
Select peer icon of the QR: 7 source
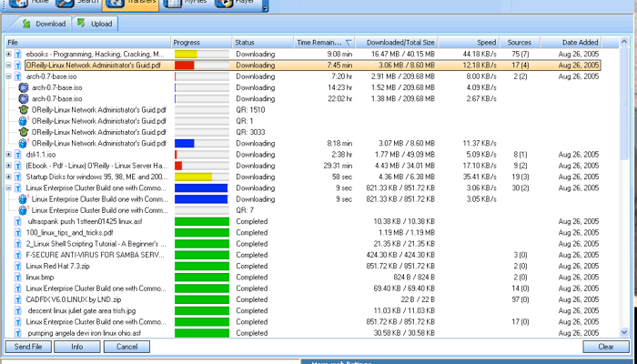pyautogui.click(x=23, y=210)
